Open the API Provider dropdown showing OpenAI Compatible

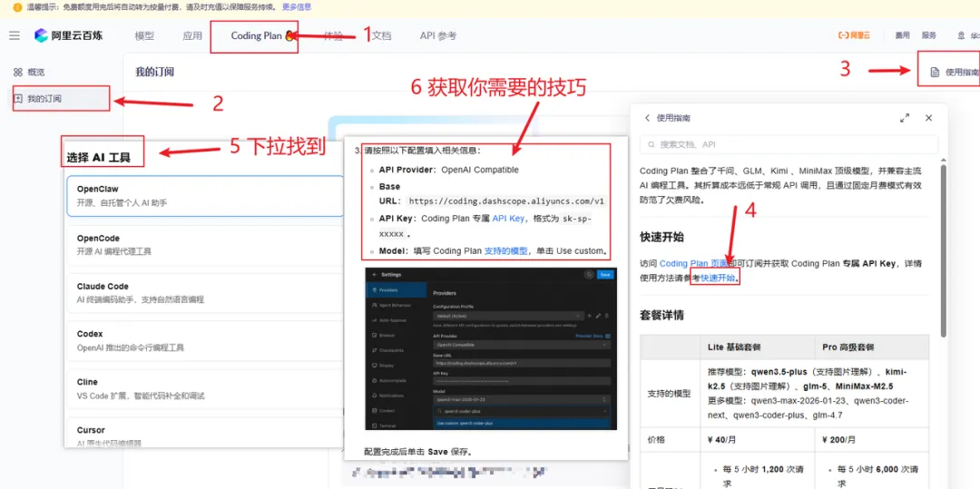[x=522, y=345]
